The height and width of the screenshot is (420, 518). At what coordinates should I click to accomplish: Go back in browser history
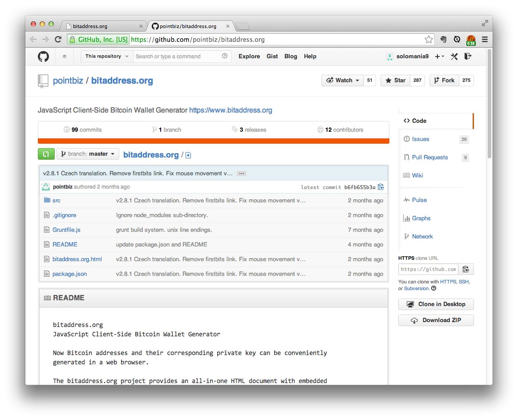(x=33, y=40)
